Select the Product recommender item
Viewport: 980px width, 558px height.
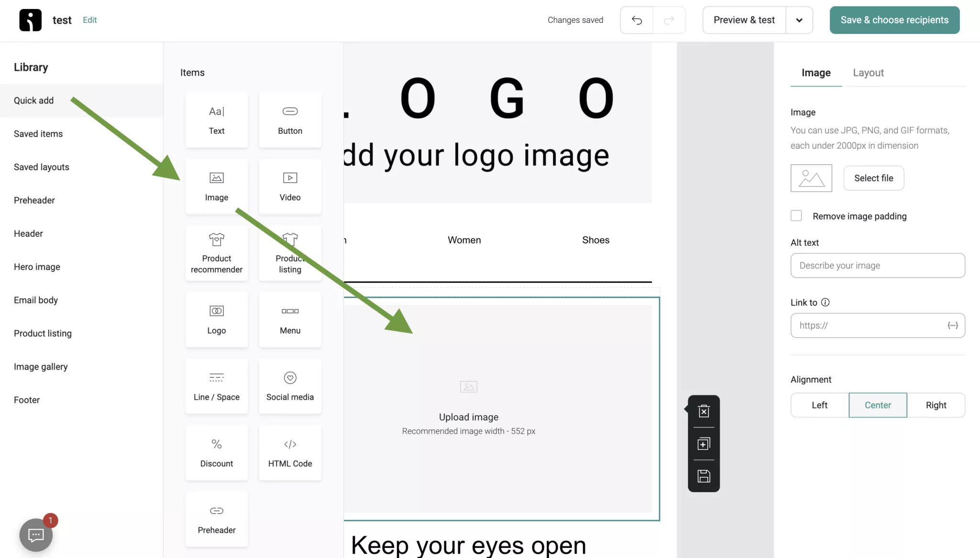click(216, 252)
